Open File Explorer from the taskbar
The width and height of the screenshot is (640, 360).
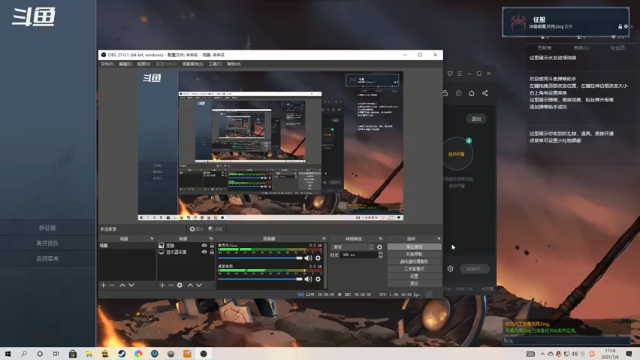click(89, 354)
